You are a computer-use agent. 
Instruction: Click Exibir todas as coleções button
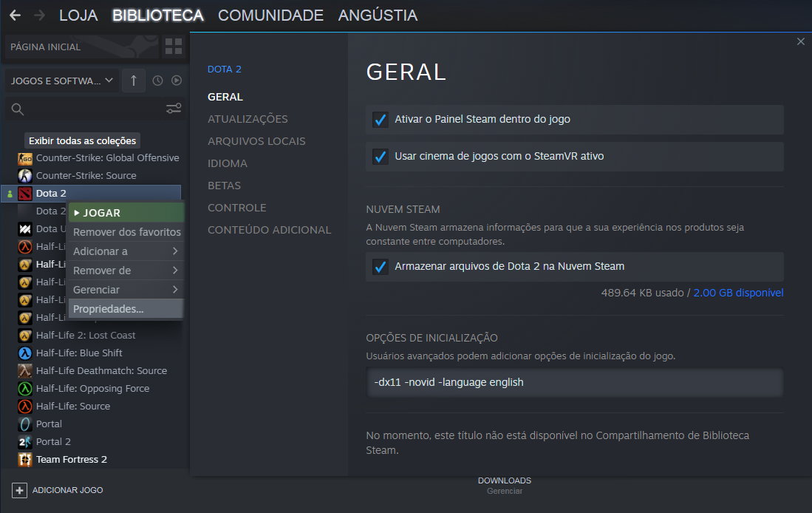82,141
